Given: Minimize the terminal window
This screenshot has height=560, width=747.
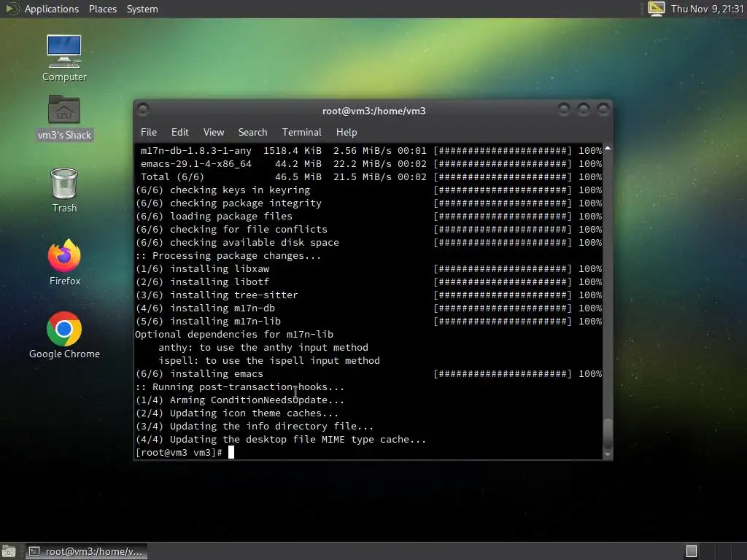Looking at the screenshot, I should tap(564, 110).
